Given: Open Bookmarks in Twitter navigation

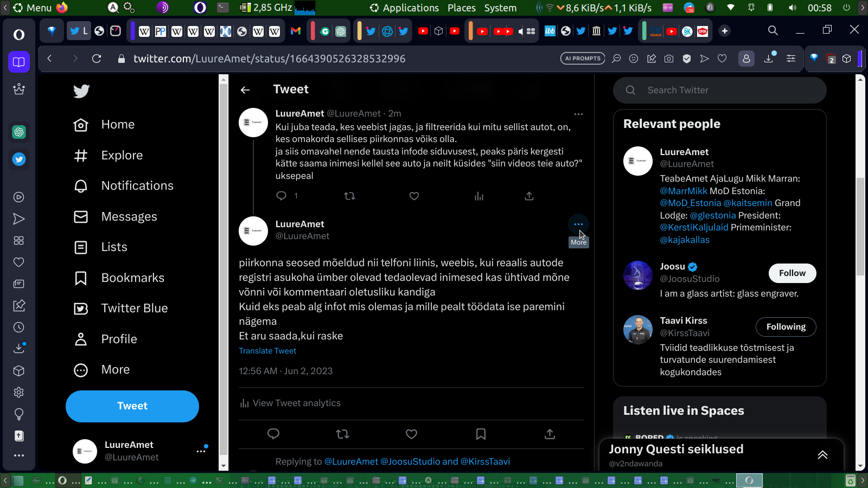Looking at the screenshot, I should [119, 278].
